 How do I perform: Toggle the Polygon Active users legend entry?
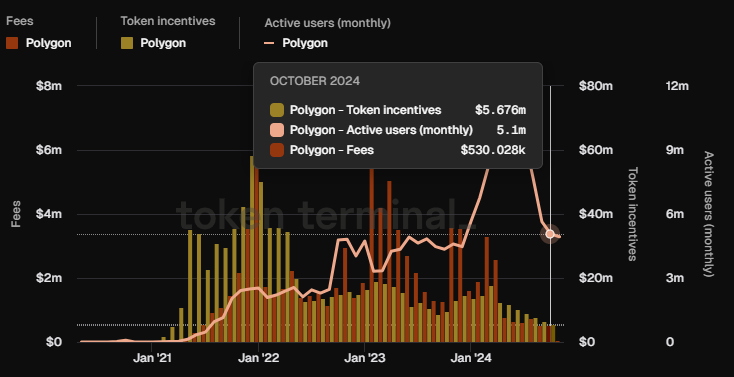pyautogui.click(x=296, y=43)
